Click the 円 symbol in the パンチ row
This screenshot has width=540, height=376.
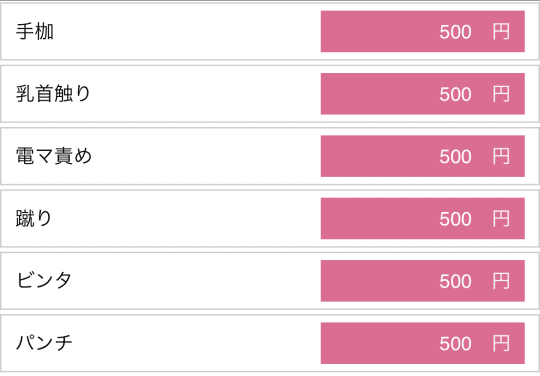(501, 343)
